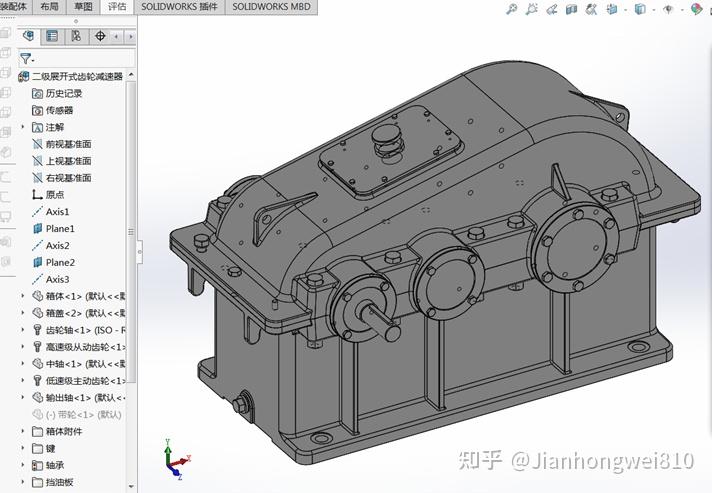
Task: Switch to the 布局 layout tab
Action: tap(49, 6)
